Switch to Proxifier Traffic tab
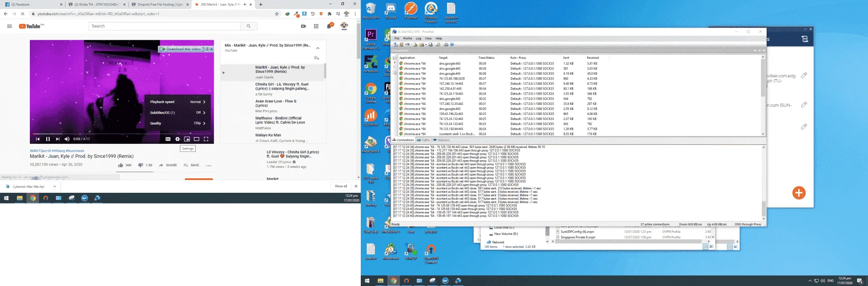The image size is (868, 286). pyautogui.click(x=424, y=140)
